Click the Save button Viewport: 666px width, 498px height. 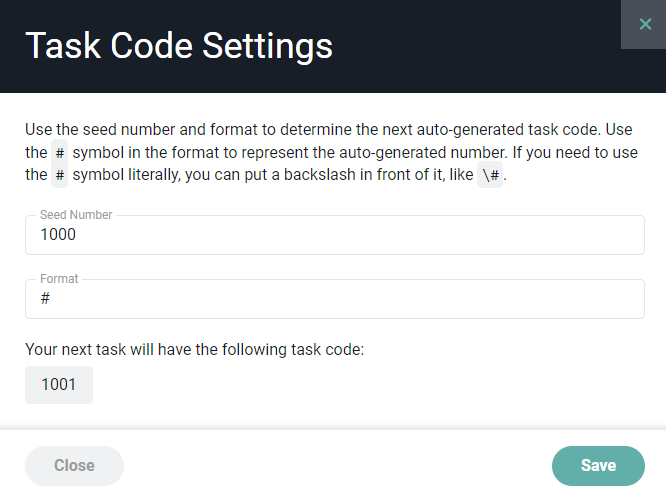(x=598, y=466)
